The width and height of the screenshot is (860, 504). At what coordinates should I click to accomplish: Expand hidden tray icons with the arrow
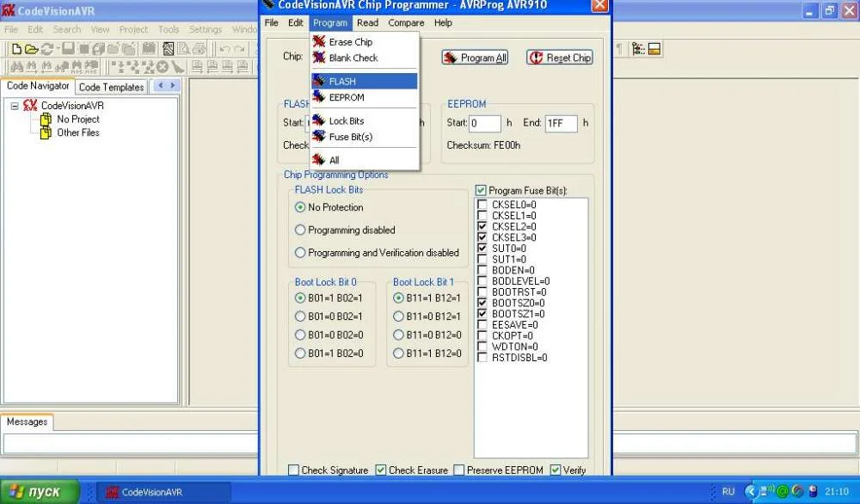(752, 491)
